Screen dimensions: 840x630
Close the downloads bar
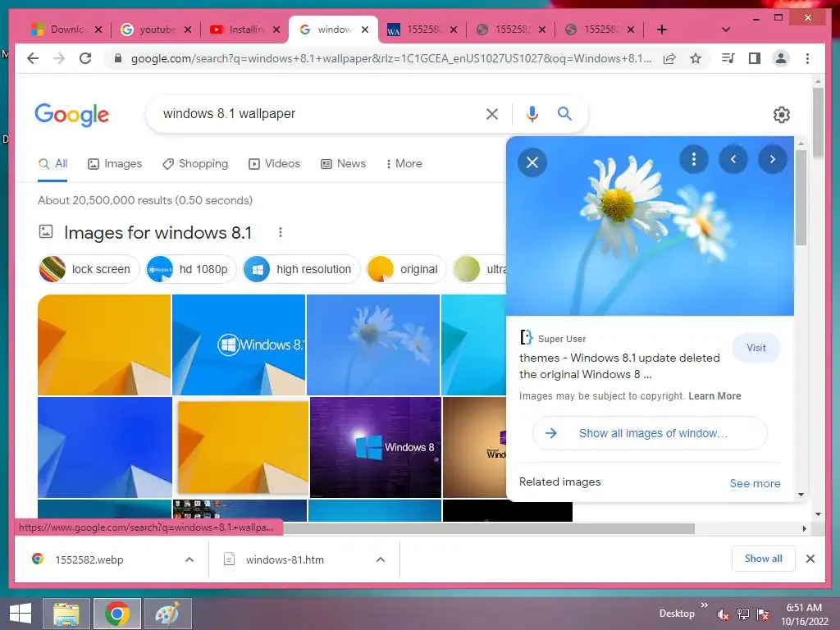810,559
